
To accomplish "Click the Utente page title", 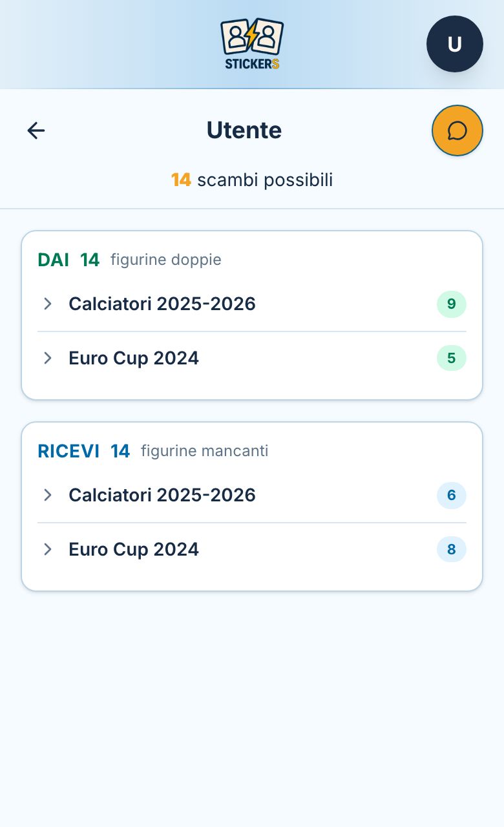I will pos(244,131).
